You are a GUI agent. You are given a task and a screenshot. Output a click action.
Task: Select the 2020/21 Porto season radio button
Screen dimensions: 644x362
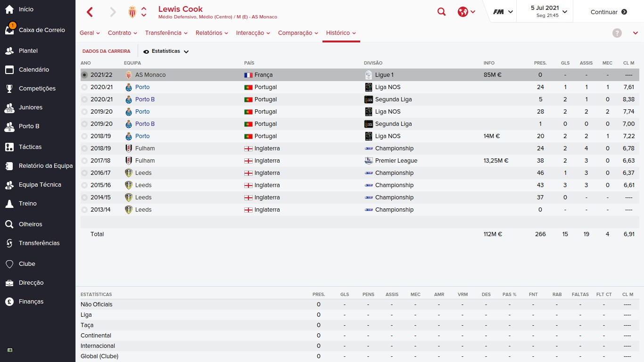(x=84, y=87)
